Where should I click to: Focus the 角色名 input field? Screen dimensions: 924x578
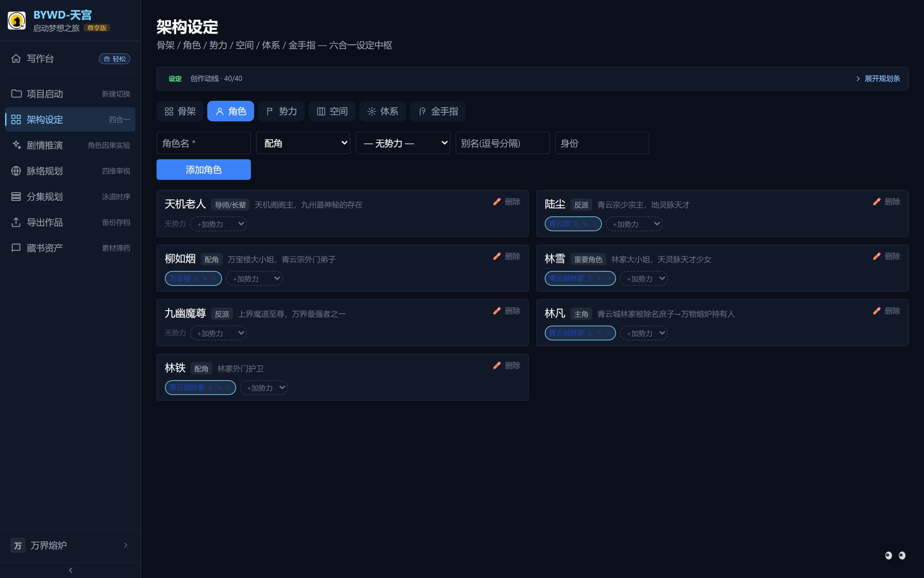[x=203, y=143]
